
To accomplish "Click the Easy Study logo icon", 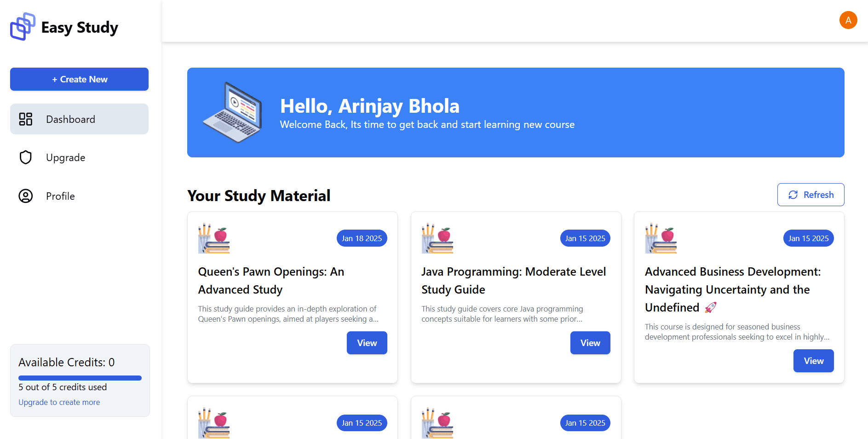I will [23, 27].
